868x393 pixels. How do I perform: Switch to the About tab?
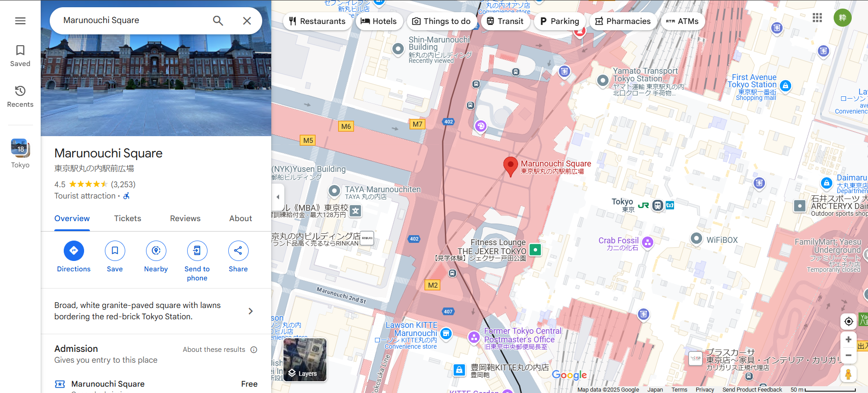tap(241, 218)
